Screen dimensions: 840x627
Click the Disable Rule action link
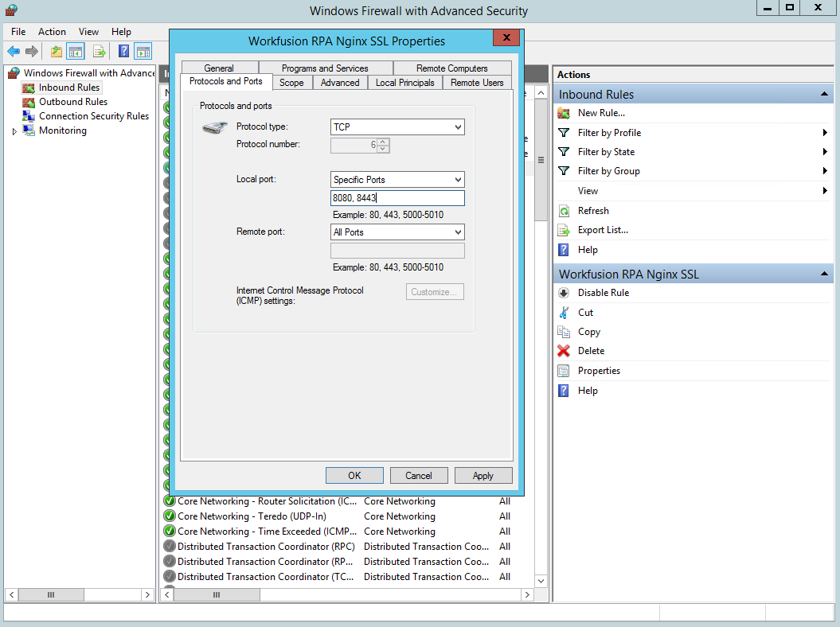(x=604, y=293)
